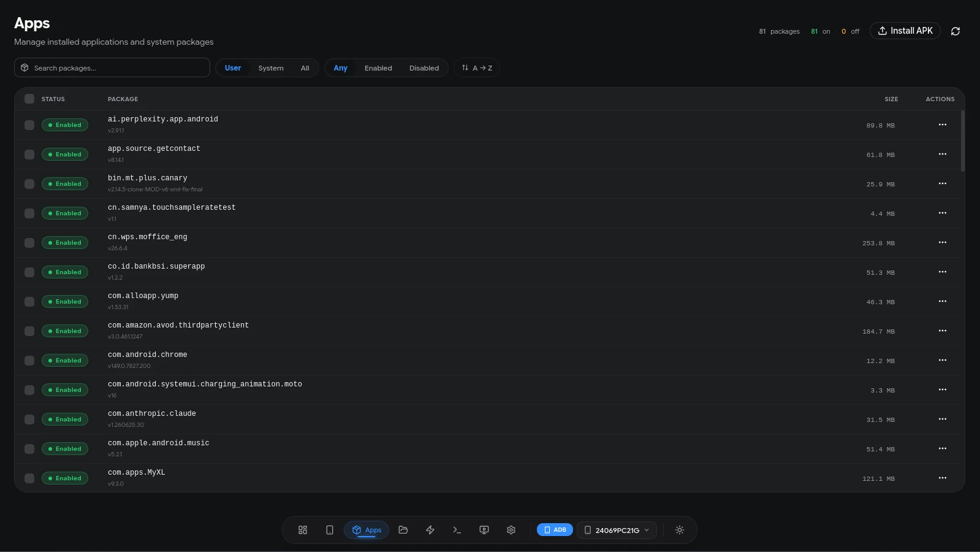
Task: Click the ADB connection mode button
Action: [x=555, y=530]
